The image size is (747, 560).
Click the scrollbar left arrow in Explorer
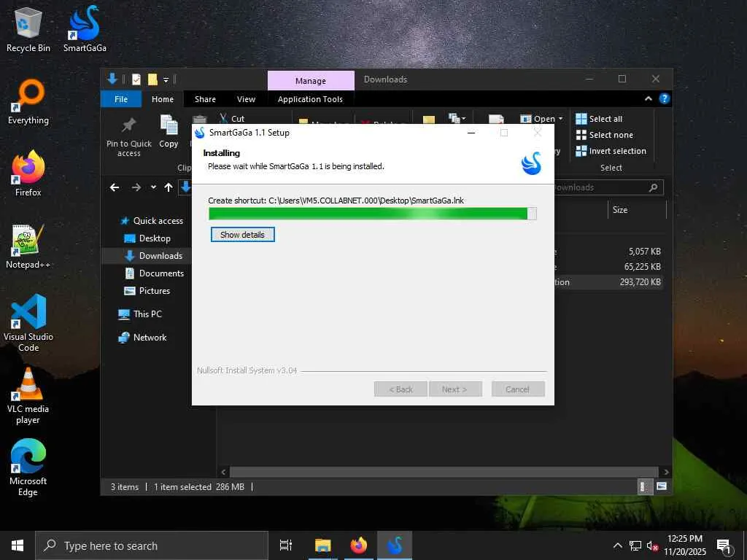tap(223, 472)
